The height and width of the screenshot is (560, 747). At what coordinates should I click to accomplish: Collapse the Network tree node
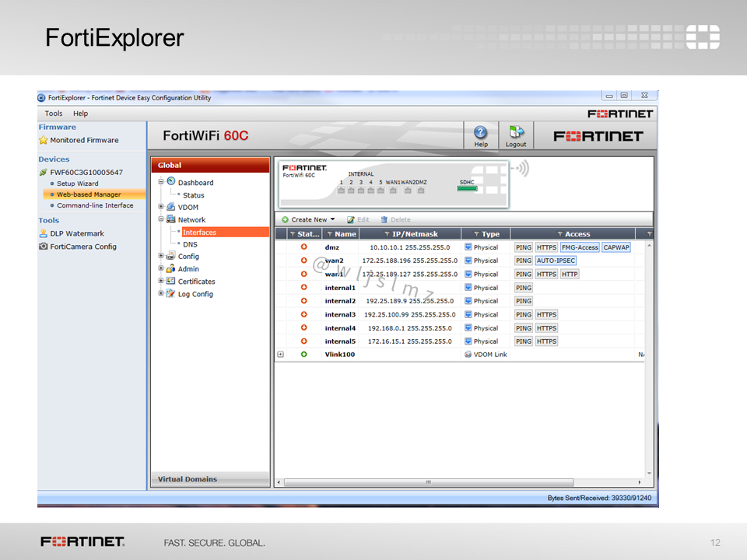pyautogui.click(x=161, y=219)
